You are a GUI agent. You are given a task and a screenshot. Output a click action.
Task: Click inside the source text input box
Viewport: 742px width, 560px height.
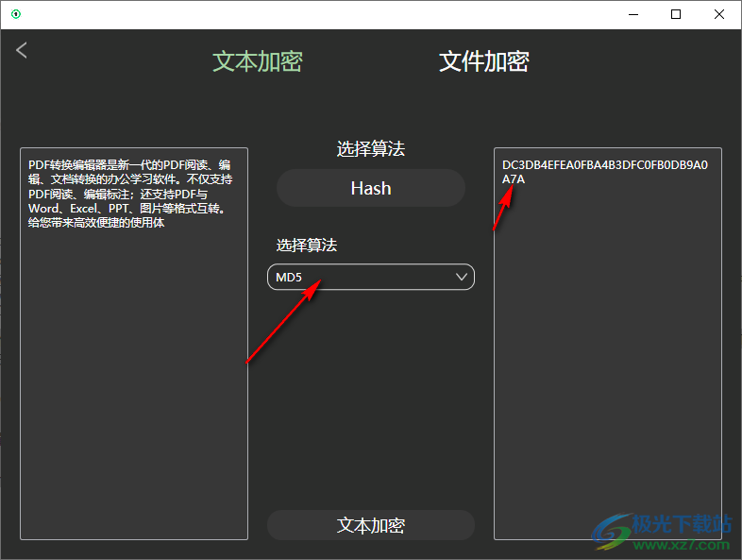(134, 344)
